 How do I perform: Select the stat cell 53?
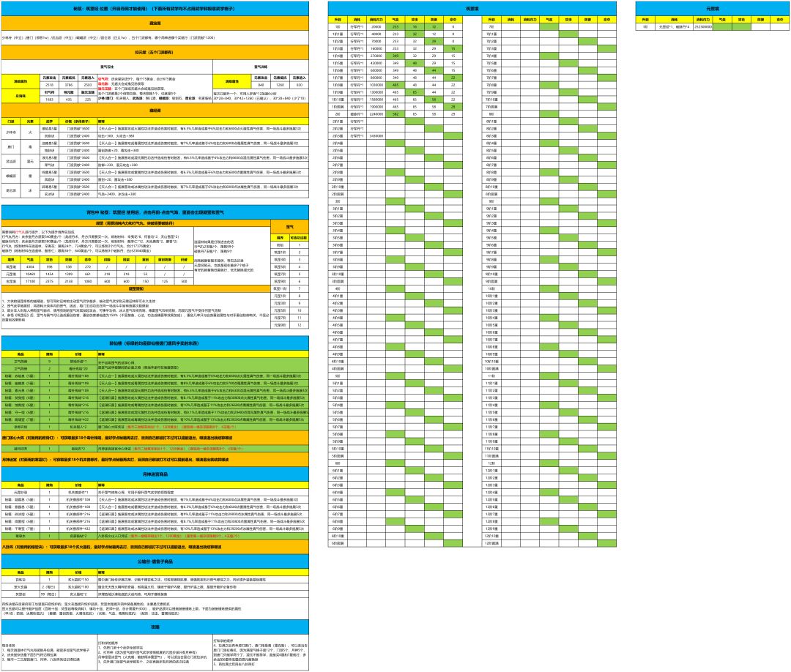145,275
